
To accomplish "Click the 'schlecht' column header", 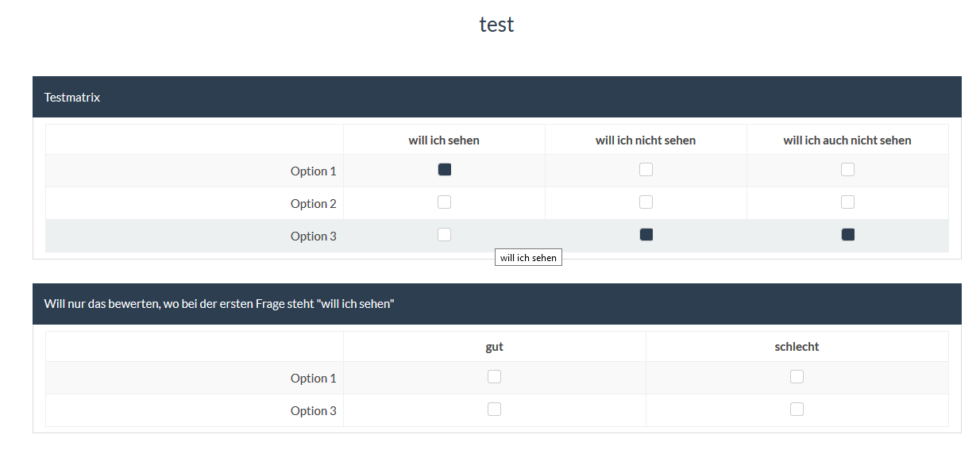I will coord(797,347).
